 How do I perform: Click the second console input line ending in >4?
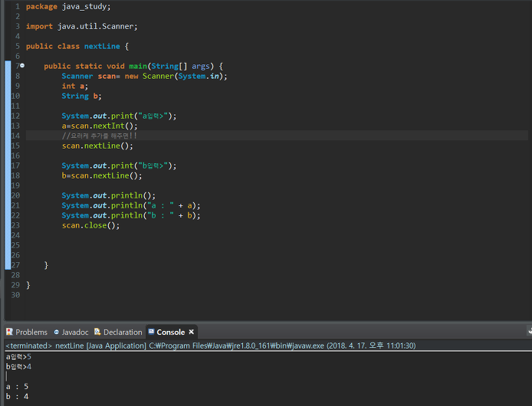click(18, 367)
